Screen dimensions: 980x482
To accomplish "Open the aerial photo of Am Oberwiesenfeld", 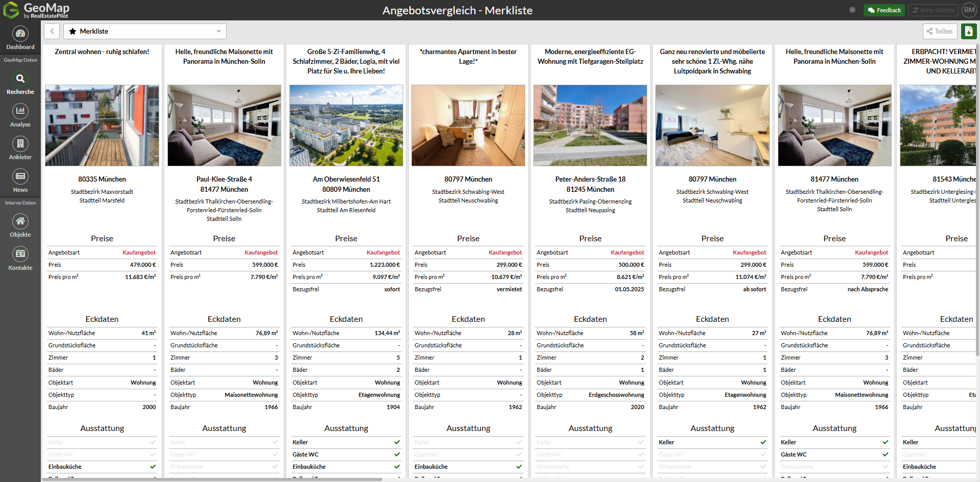I will click(346, 125).
